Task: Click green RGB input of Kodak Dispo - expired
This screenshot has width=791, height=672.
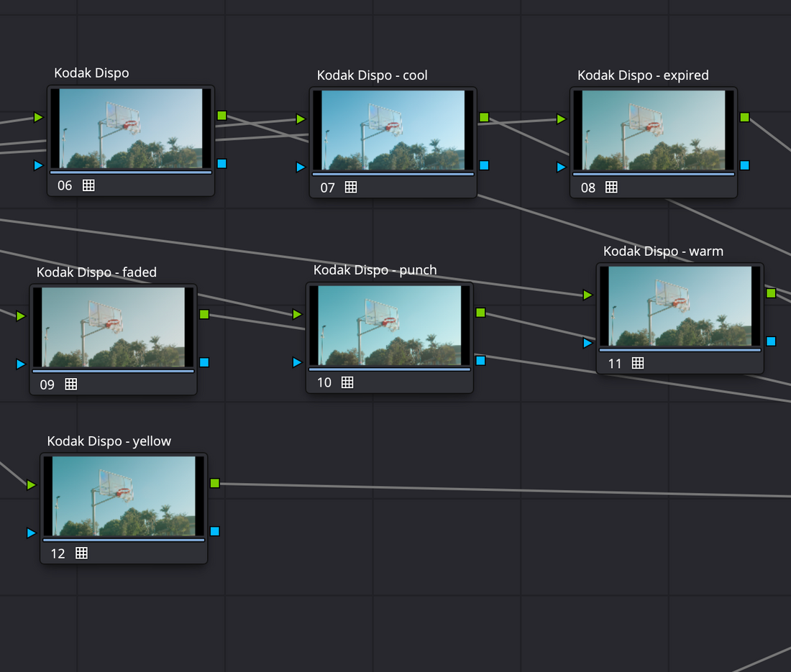Action: click(x=561, y=119)
